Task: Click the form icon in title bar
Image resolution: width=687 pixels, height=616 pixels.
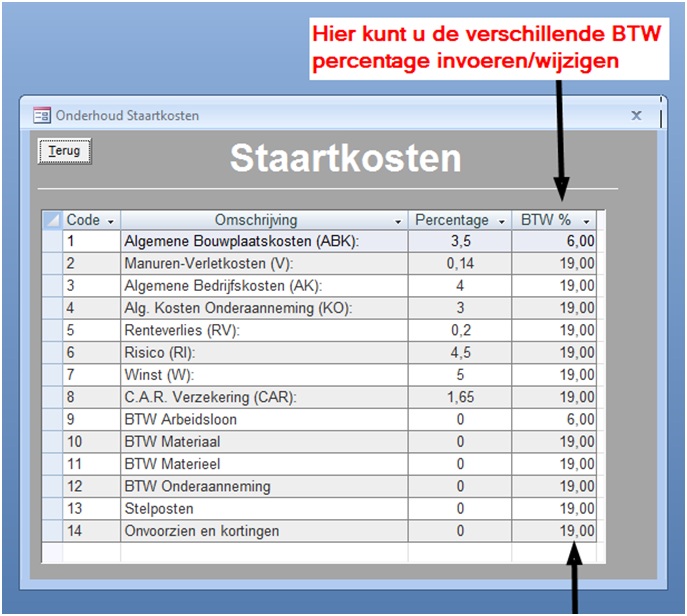Action: pyautogui.click(x=42, y=115)
